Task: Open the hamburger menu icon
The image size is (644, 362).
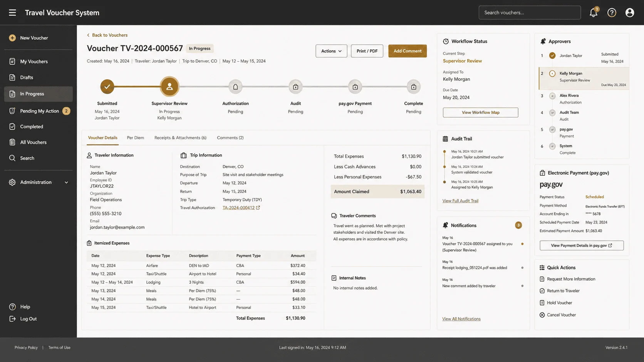Action: coord(12,13)
